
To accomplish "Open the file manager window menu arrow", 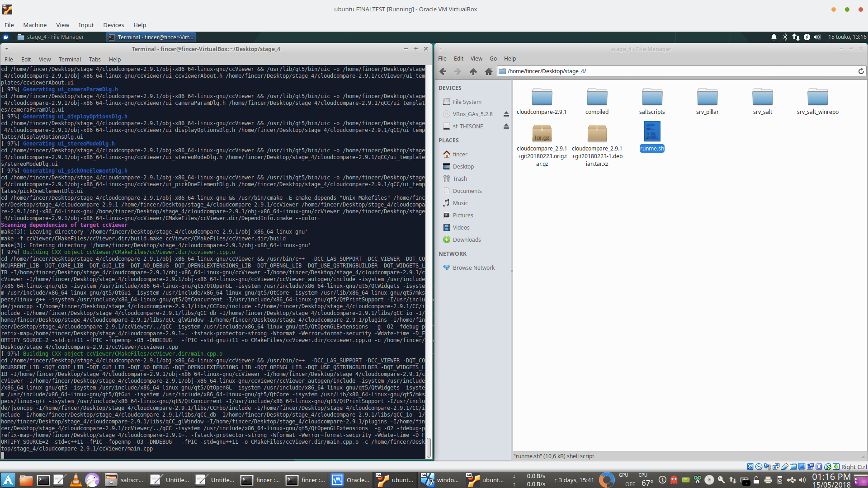I will (x=440, y=49).
